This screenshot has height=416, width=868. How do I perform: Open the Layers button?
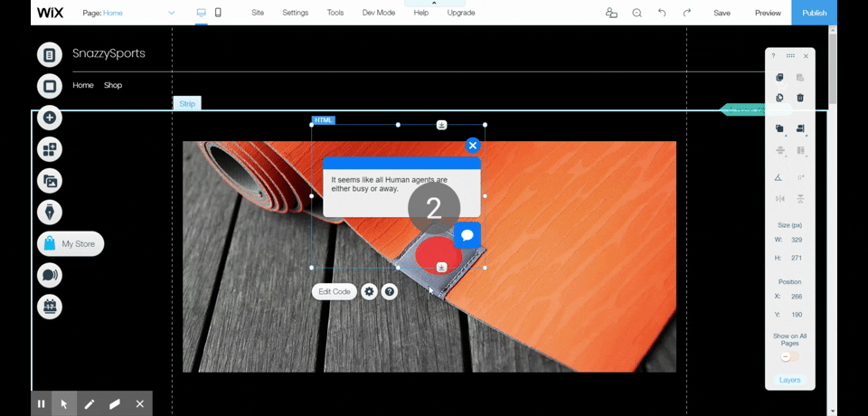tap(789, 380)
